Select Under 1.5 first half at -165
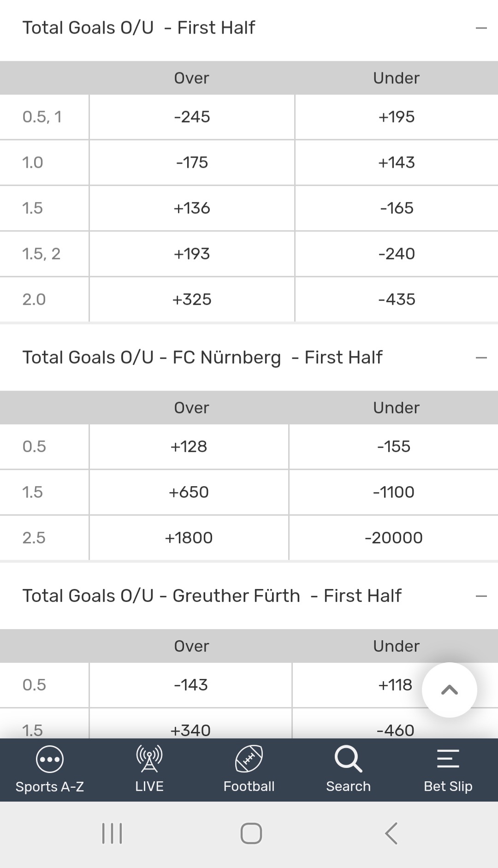The width and height of the screenshot is (498, 868). [397, 208]
